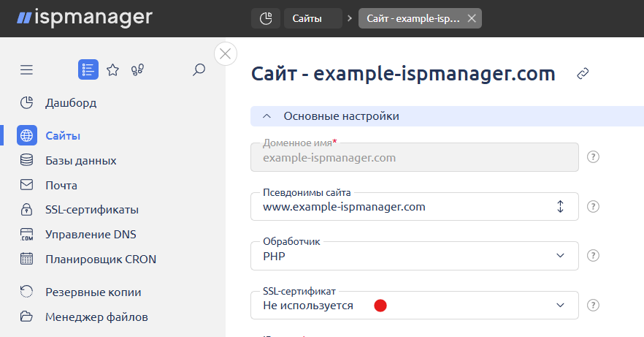644x337 pixels.
Task: Click the Базы данных database icon
Action: (27, 160)
